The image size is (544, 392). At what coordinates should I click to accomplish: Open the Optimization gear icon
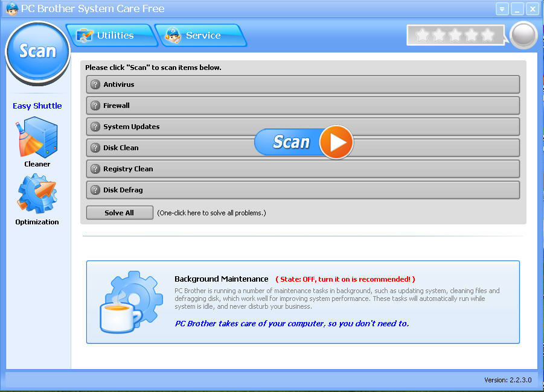[37, 195]
